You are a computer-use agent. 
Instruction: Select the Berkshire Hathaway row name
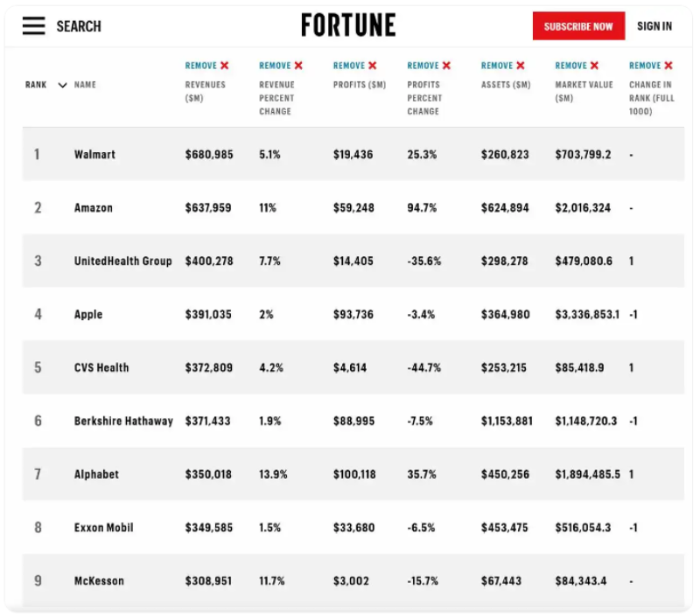pos(123,421)
